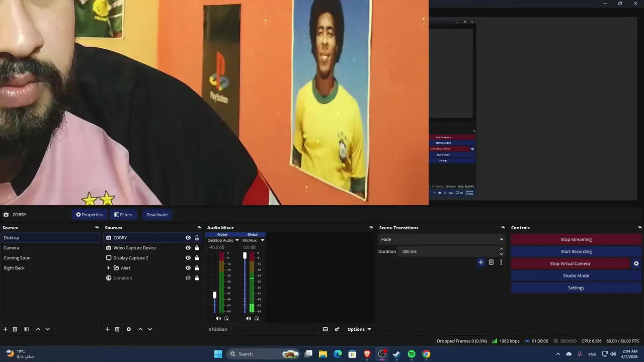Screen dimensions: 644x362
Task: Open source properties gear in Sources panel
Action: tap(129, 329)
